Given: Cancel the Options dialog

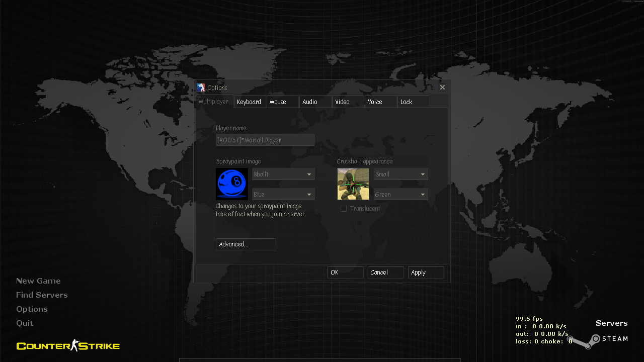Looking at the screenshot, I should (385, 272).
